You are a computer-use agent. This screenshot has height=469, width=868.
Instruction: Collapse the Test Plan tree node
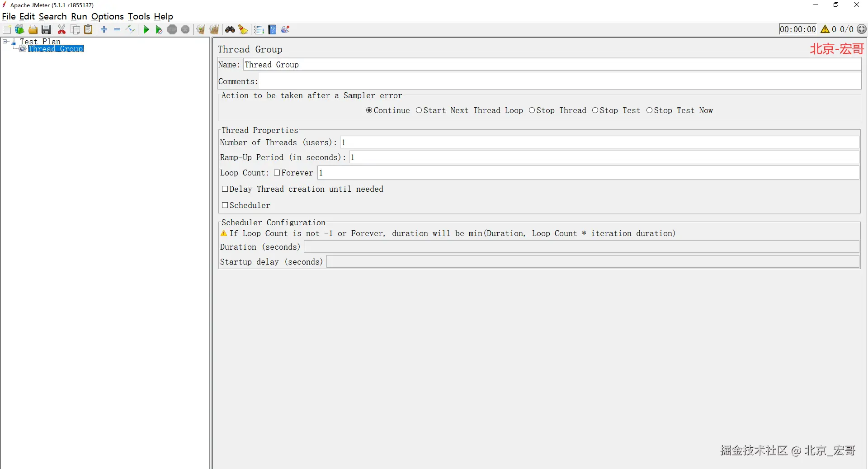(5, 42)
